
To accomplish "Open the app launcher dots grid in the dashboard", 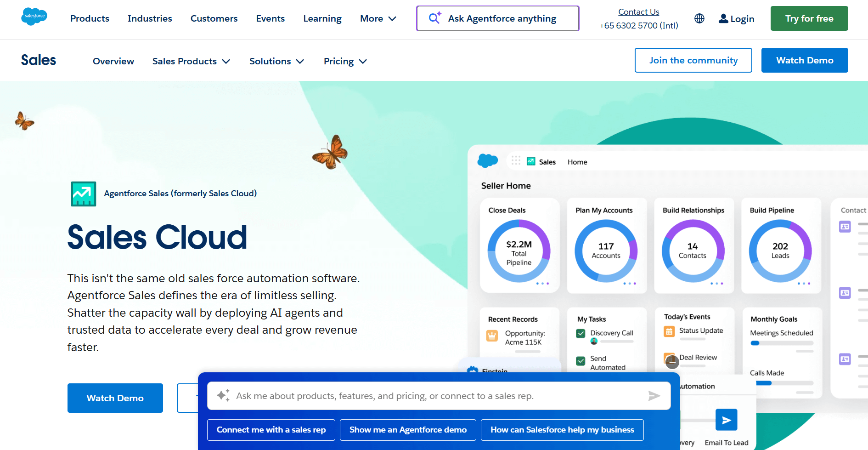I will [x=516, y=160].
